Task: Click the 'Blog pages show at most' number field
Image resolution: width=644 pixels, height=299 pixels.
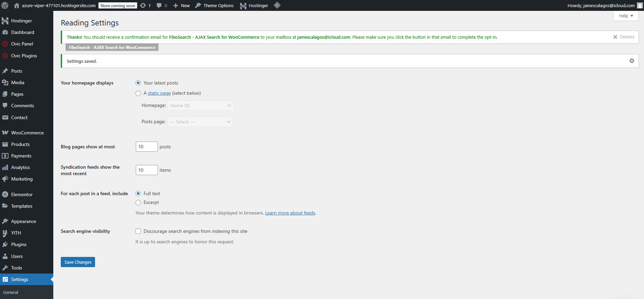Action: point(147,147)
